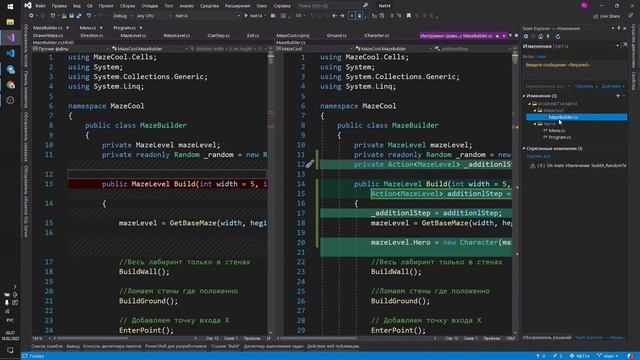
Task: Open the PowerShell для разработчиков tab
Action: (176, 347)
